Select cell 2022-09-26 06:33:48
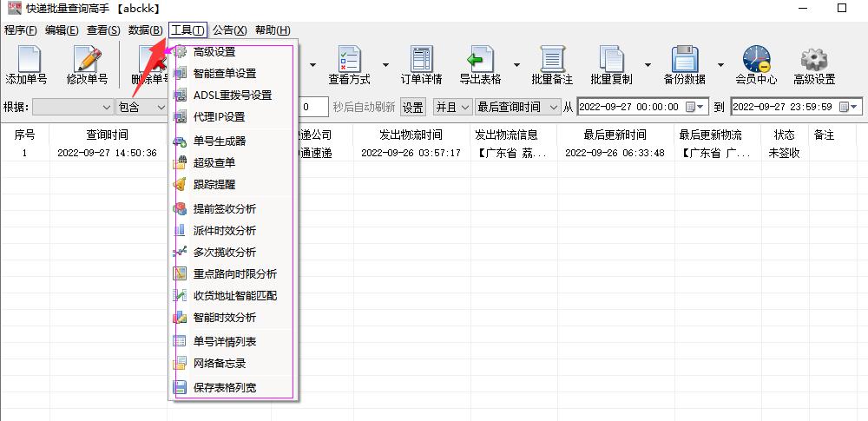 [615, 154]
